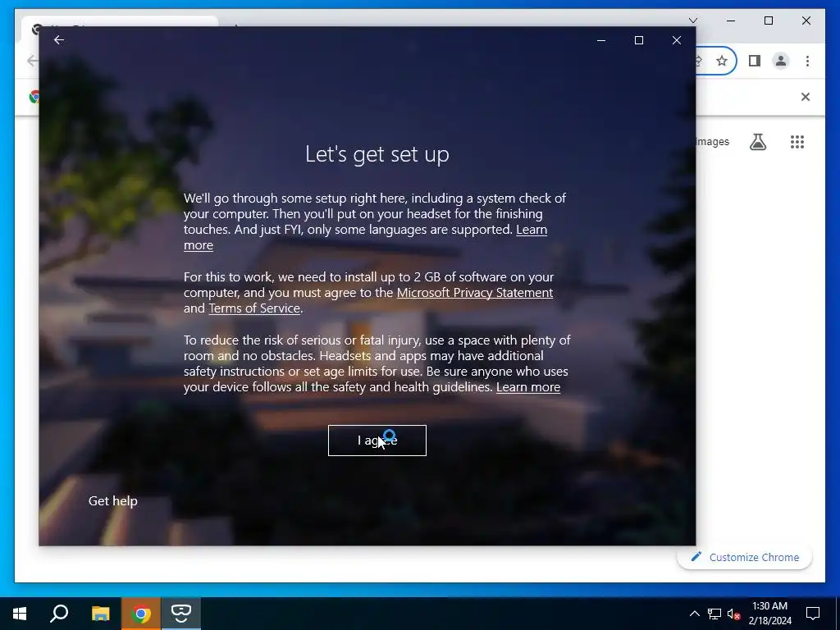The height and width of the screenshot is (630, 840).
Task: Show hidden system tray icons
Action: click(694, 614)
